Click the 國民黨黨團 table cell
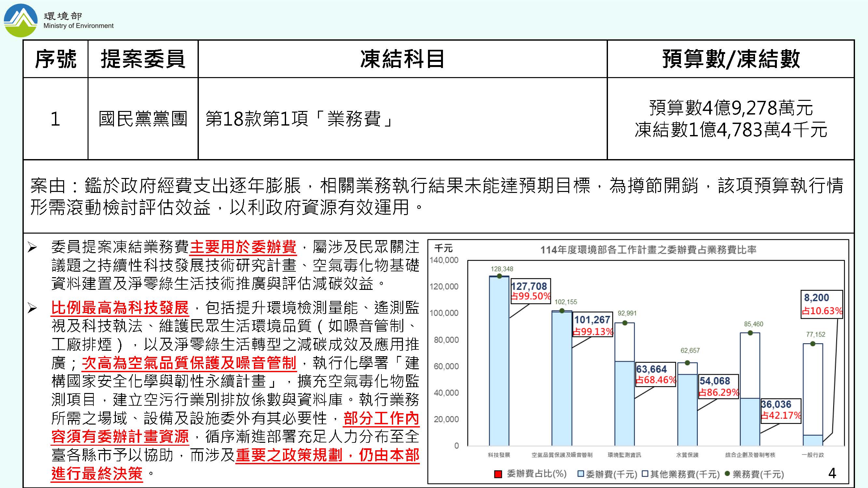The image size is (868, 488). pyautogui.click(x=143, y=119)
